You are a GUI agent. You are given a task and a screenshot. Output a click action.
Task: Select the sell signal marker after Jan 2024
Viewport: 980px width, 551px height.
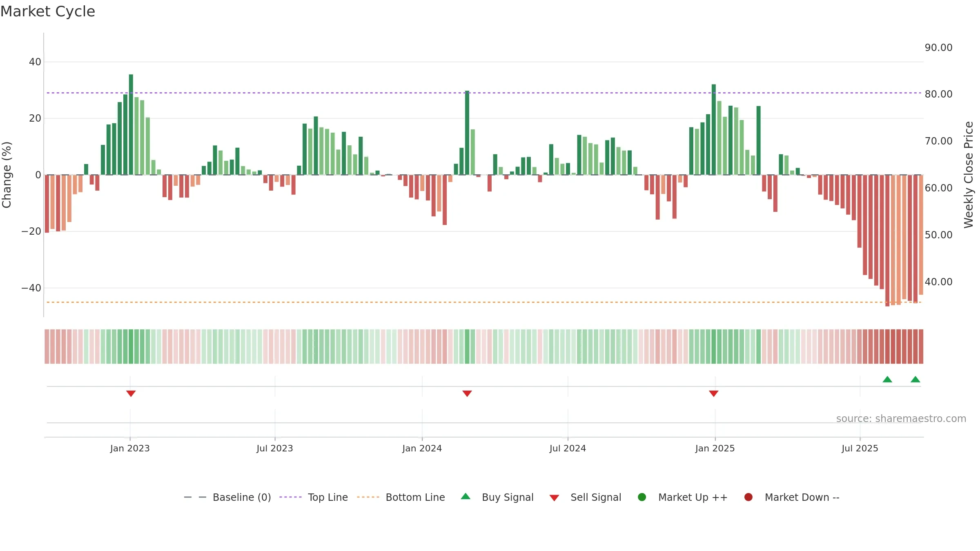(467, 393)
